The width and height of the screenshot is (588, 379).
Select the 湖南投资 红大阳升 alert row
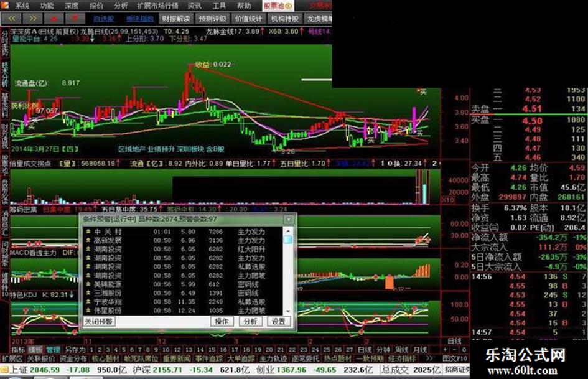tap(184, 249)
